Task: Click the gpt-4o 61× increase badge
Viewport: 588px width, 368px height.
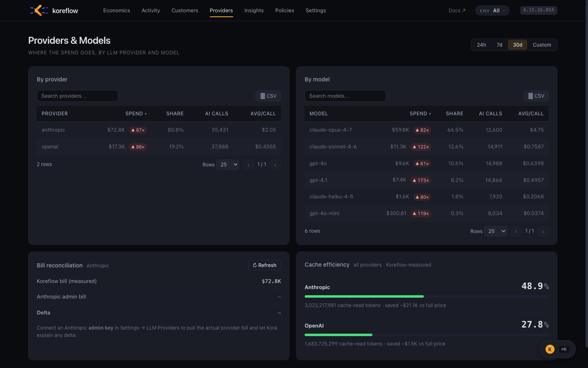Action: tap(422, 164)
